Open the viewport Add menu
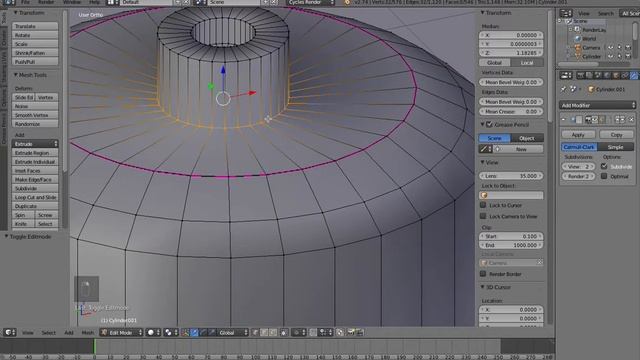The height and width of the screenshot is (360, 640). click(x=69, y=333)
